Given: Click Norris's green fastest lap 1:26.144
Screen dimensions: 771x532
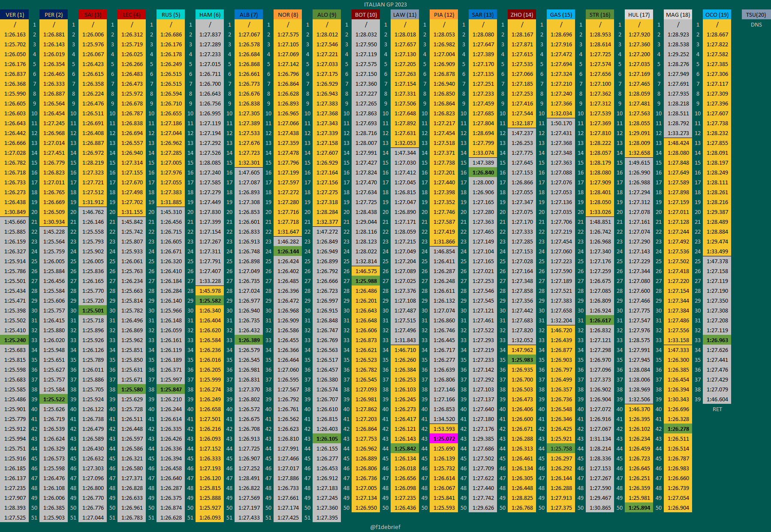Looking at the screenshot, I should (x=288, y=251).
